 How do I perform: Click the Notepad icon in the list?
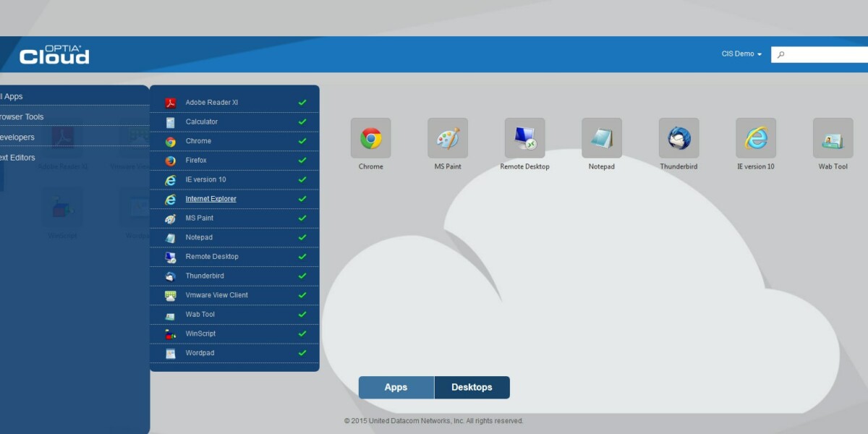coord(171,237)
